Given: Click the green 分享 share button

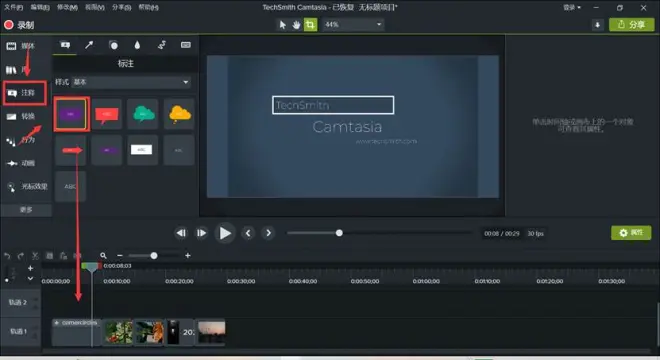Looking at the screenshot, I should pos(631,25).
